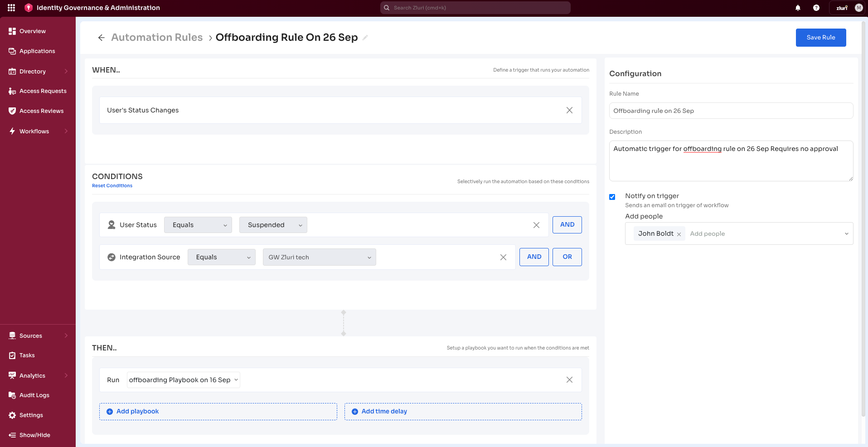
Task: Click the back arrow beside Automation Rules
Action: [101, 37]
